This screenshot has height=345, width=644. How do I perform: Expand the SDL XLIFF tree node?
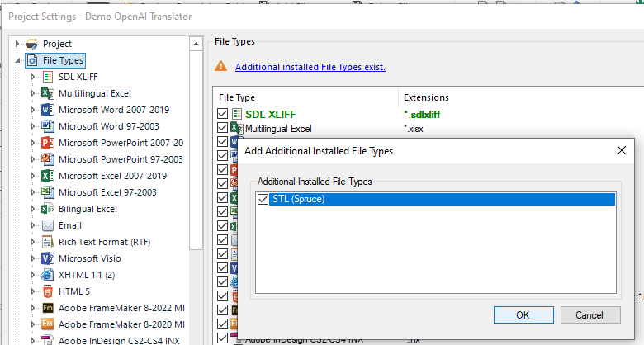tap(33, 77)
